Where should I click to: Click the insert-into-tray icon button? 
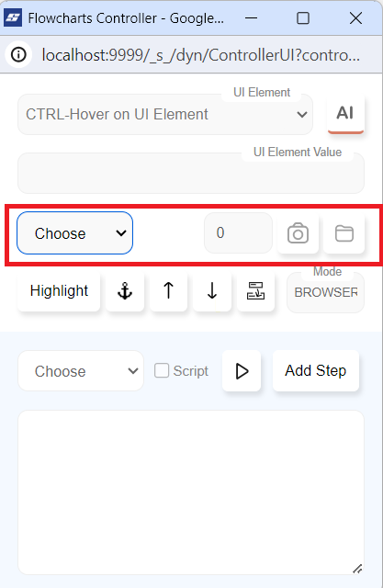pyautogui.click(x=255, y=291)
